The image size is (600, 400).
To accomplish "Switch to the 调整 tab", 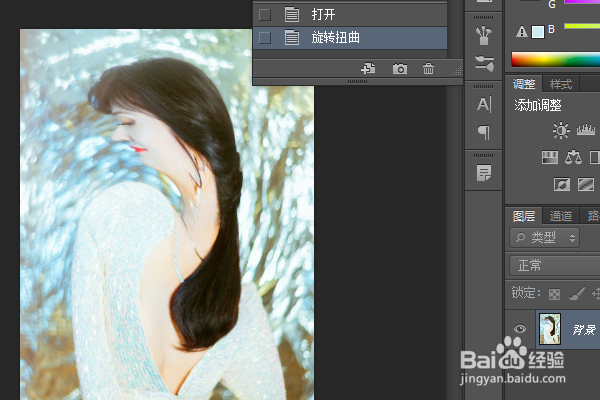I will click(x=524, y=84).
